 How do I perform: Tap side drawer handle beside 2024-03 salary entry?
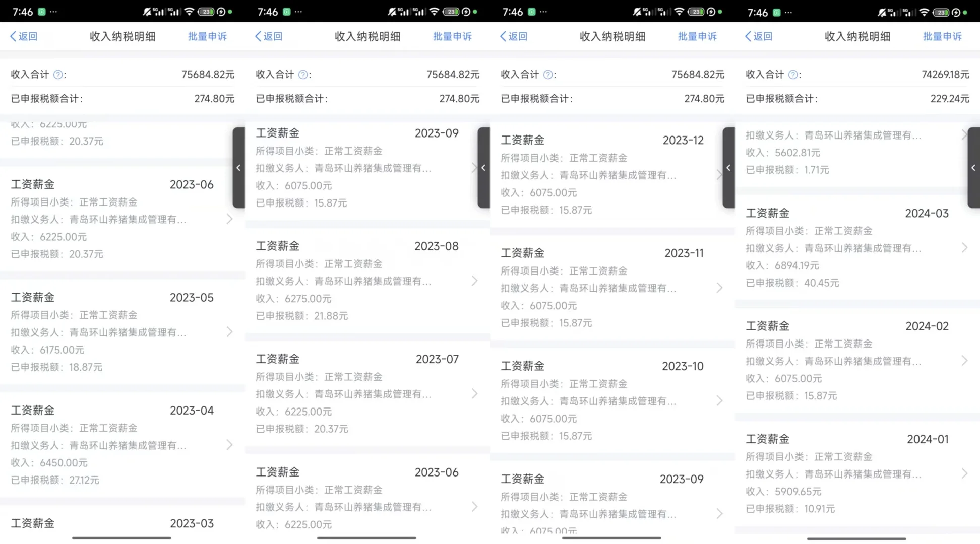pyautogui.click(x=973, y=167)
